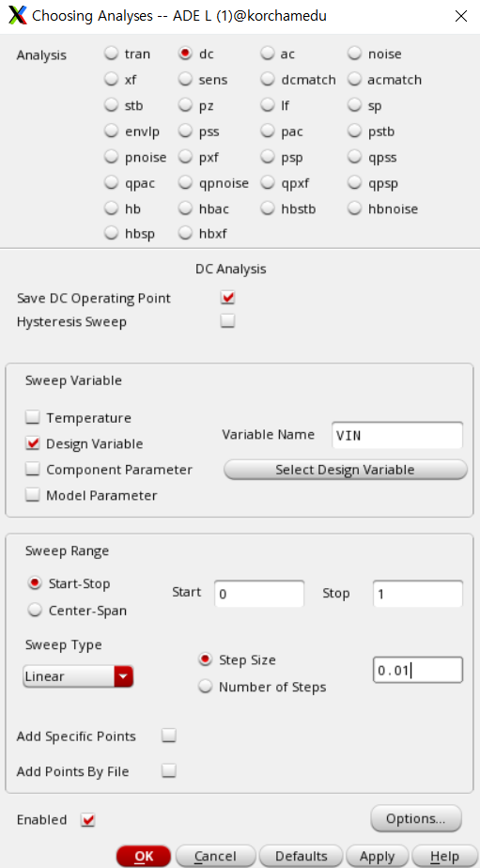Choose the pss analysis option
The width and height of the screenshot is (480, 868).
[185, 132]
